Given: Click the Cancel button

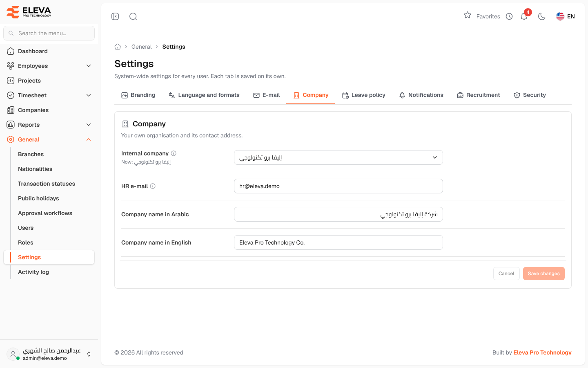Looking at the screenshot, I should click(506, 274).
